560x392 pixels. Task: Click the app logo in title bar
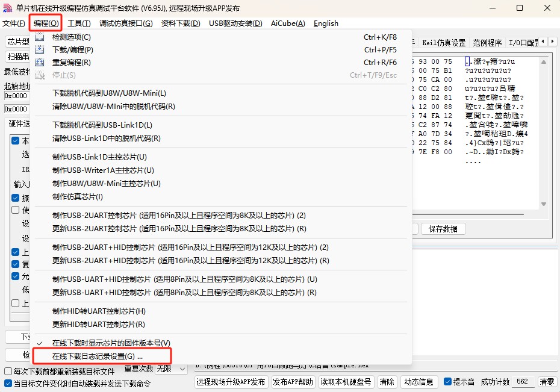point(7,8)
